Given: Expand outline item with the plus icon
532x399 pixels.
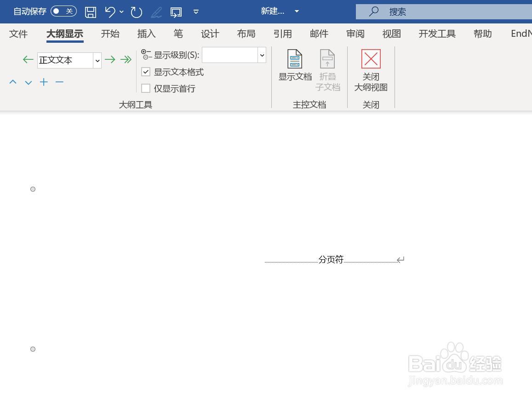Looking at the screenshot, I should point(44,82).
